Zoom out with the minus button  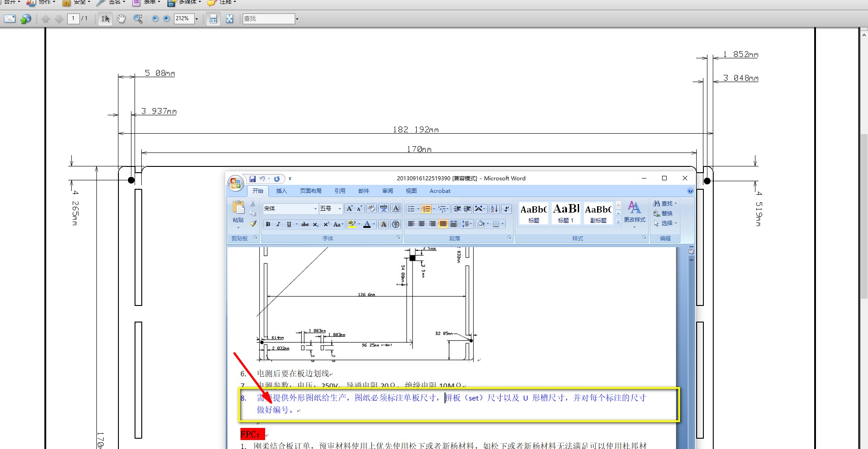click(155, 19)
